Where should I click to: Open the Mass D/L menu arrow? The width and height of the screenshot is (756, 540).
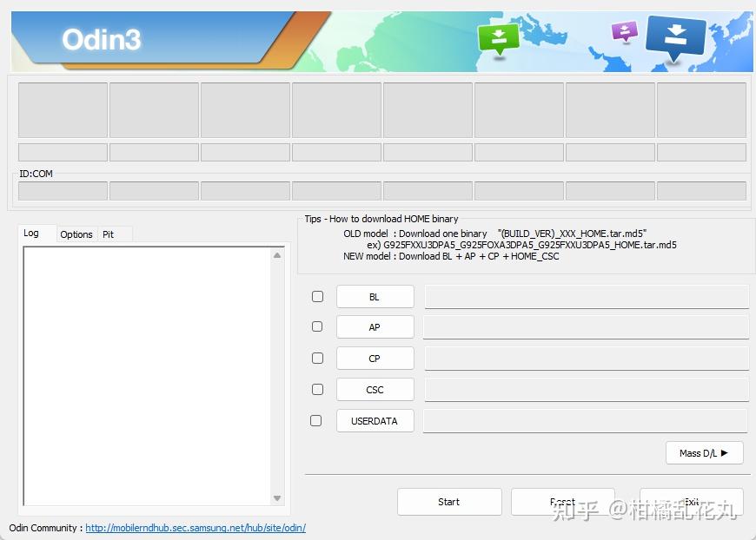pyautogui.click(x=705, y=453)
